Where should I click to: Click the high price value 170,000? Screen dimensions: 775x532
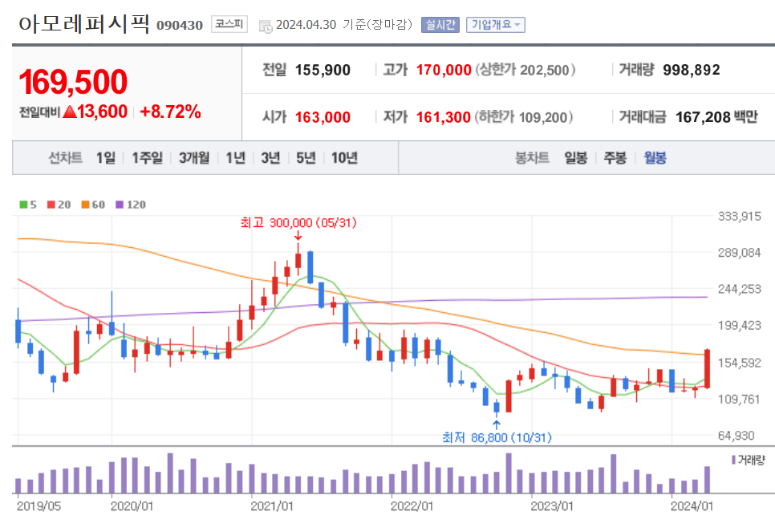pyautogui.click(x=444, y=70)
